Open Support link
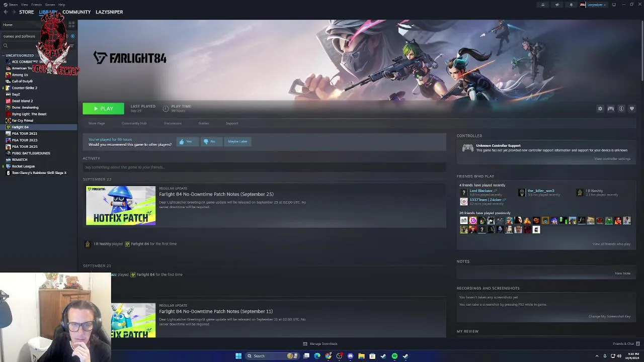The image size is (644, 362). click(232, 123)
